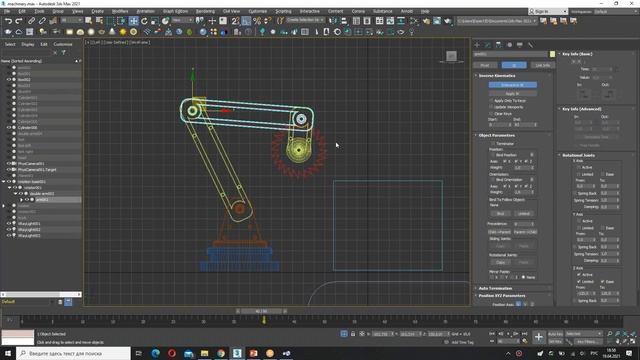The width and height of the screenshot is (640, 360).
Task: Open the Mirror tool
Action: (333, 21)
